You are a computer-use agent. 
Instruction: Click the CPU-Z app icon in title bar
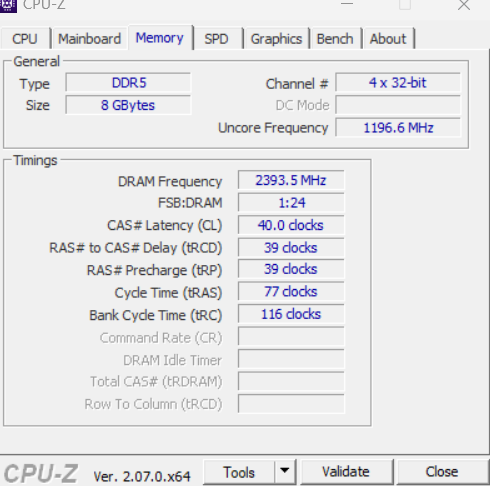(8, 6)
